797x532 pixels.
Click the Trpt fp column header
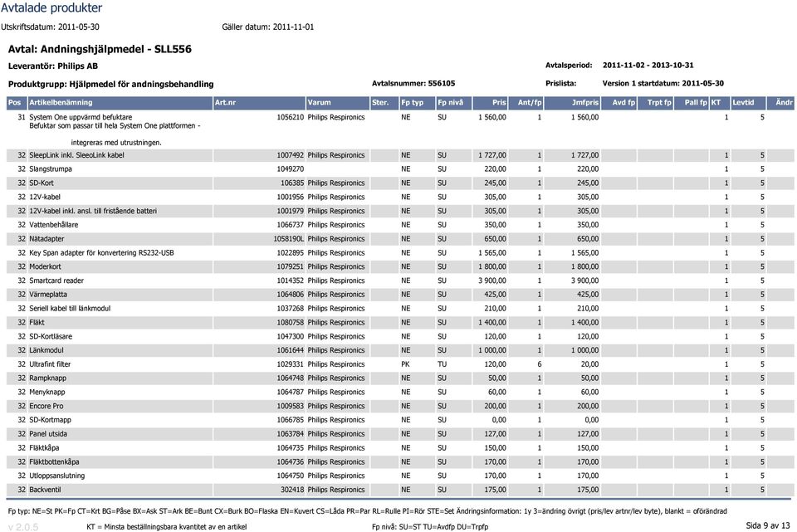(655, 103)
